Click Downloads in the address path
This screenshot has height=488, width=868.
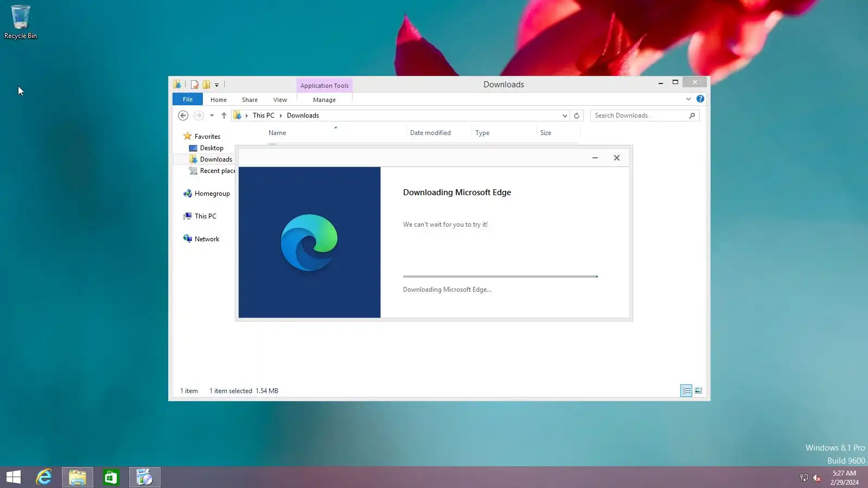click(x=303, y=115)
